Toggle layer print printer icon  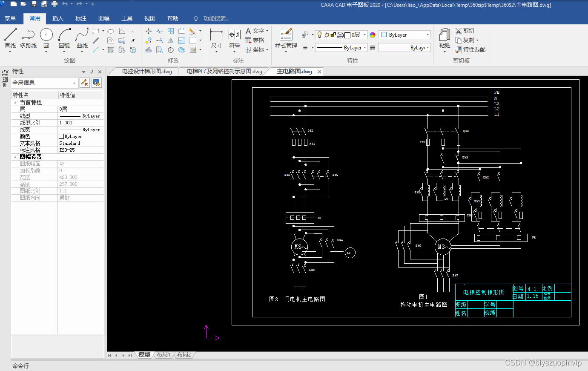pyautogui.click(x=340, y=35)
